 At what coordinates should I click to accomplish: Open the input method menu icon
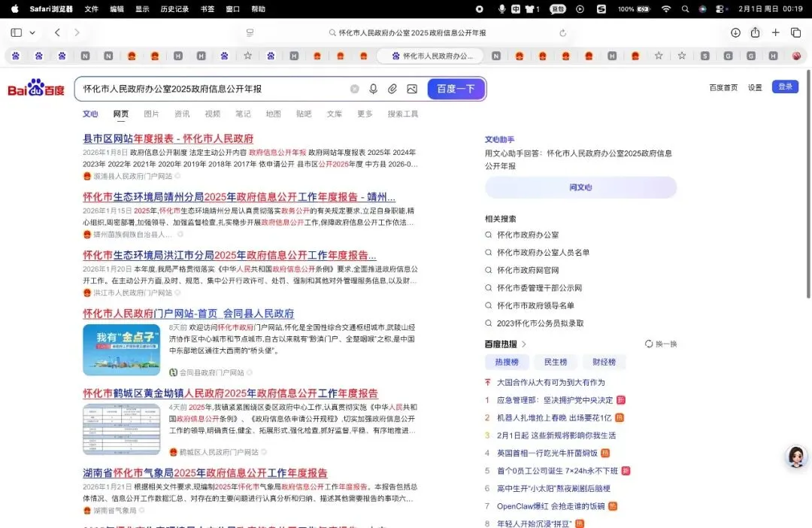click(x=516, y=9)
